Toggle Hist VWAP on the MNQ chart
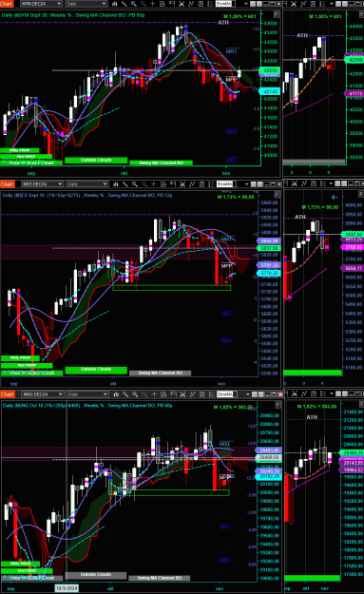This screenshot has height=594, width=364. [x=27, y=571]
